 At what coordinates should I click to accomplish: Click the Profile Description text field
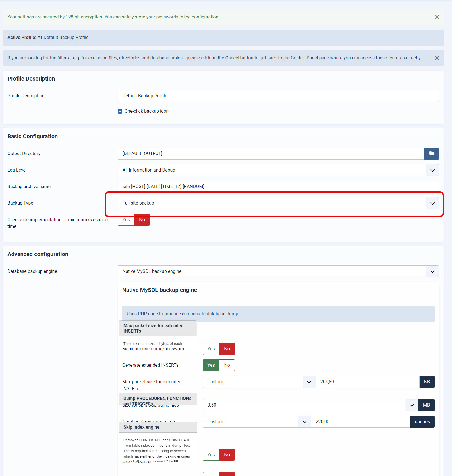(x=278, y=96)
